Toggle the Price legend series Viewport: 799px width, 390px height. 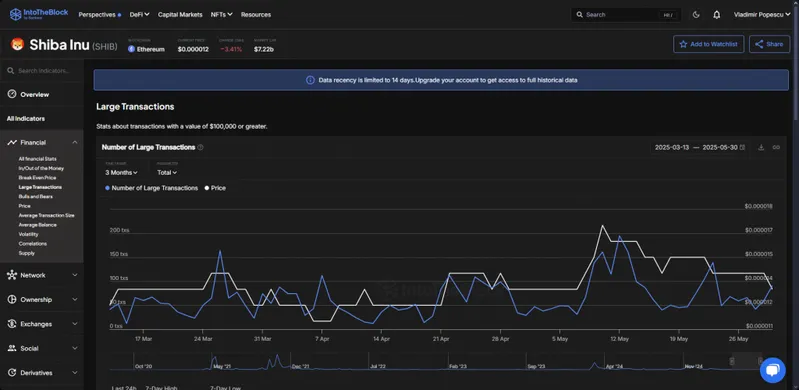click(x=215, y=188)
